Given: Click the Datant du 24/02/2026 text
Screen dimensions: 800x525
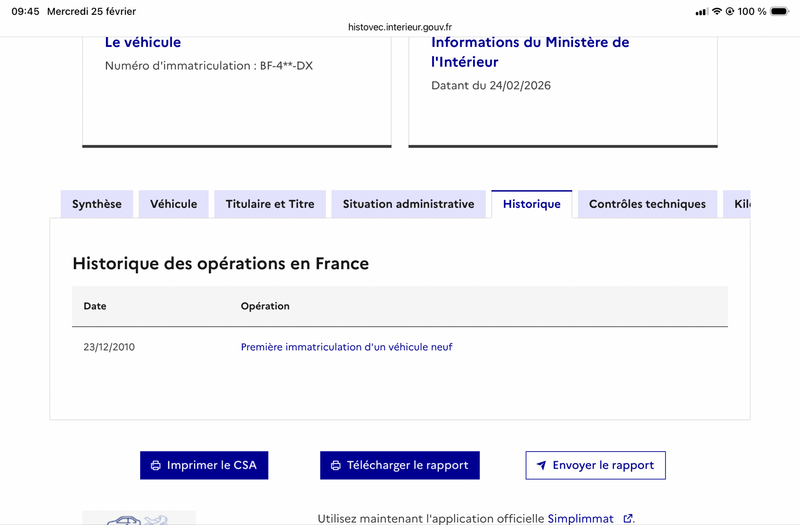Looking at the screenshot, I should (x=491, y=86).
